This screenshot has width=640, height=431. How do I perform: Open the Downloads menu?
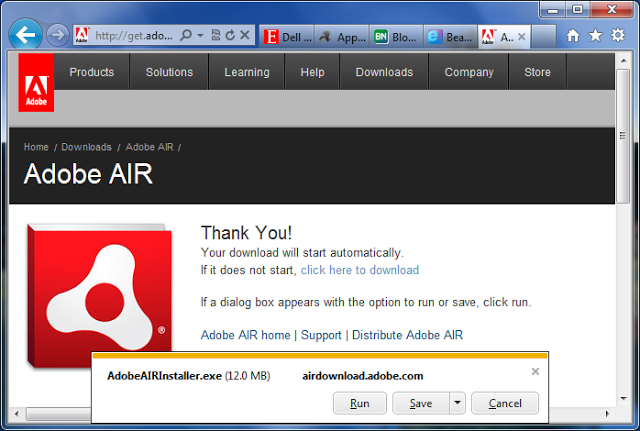[x=384, y=72]
